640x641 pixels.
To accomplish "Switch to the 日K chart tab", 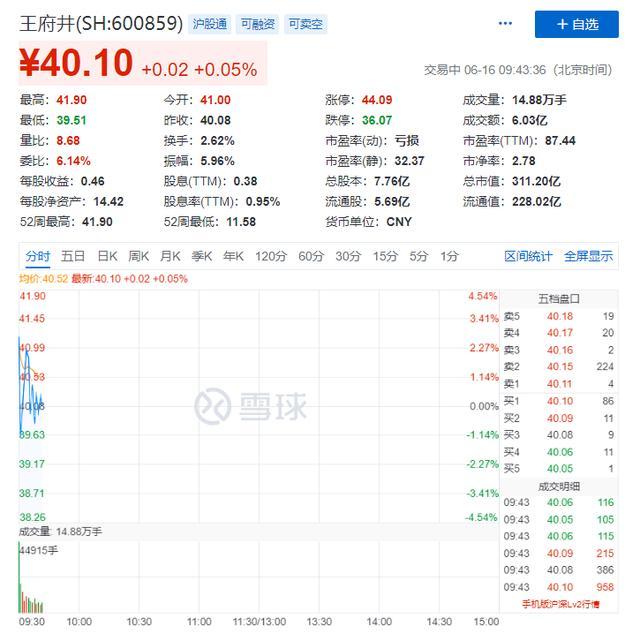I will (x=107, y=256).
